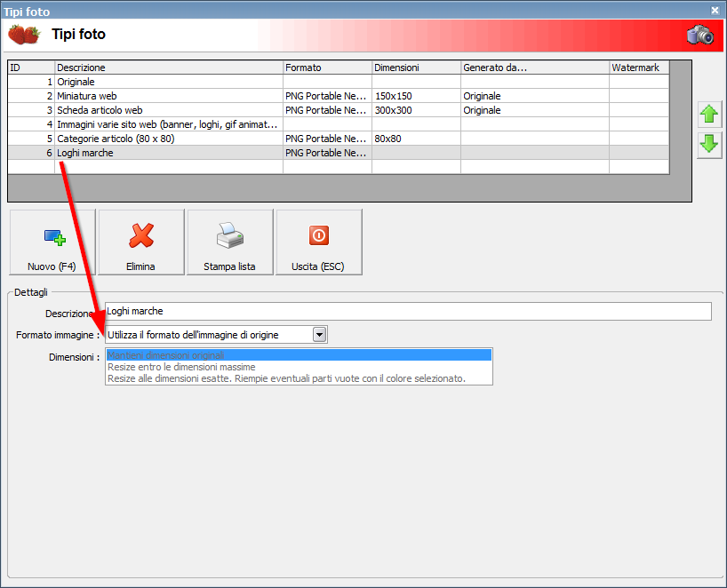Click the Nuovo (F4) button
Viewport: 727px width, 588px height.
[x=52, y=242]
